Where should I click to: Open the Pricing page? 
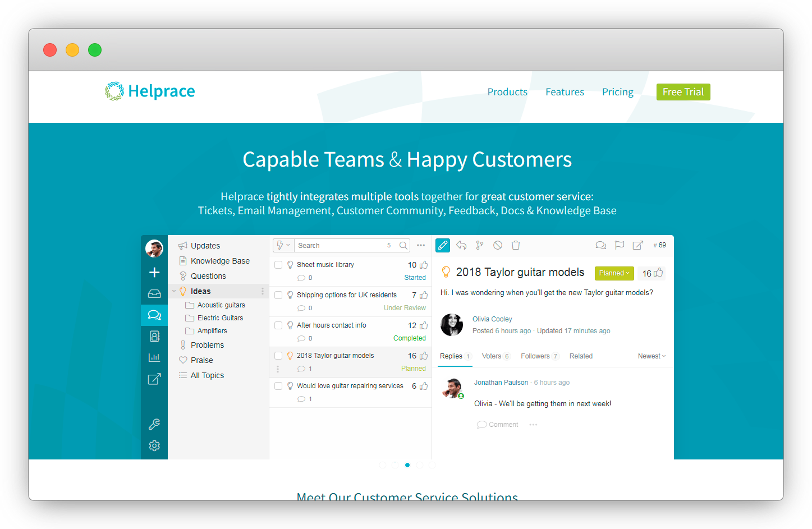coord(618,92)
